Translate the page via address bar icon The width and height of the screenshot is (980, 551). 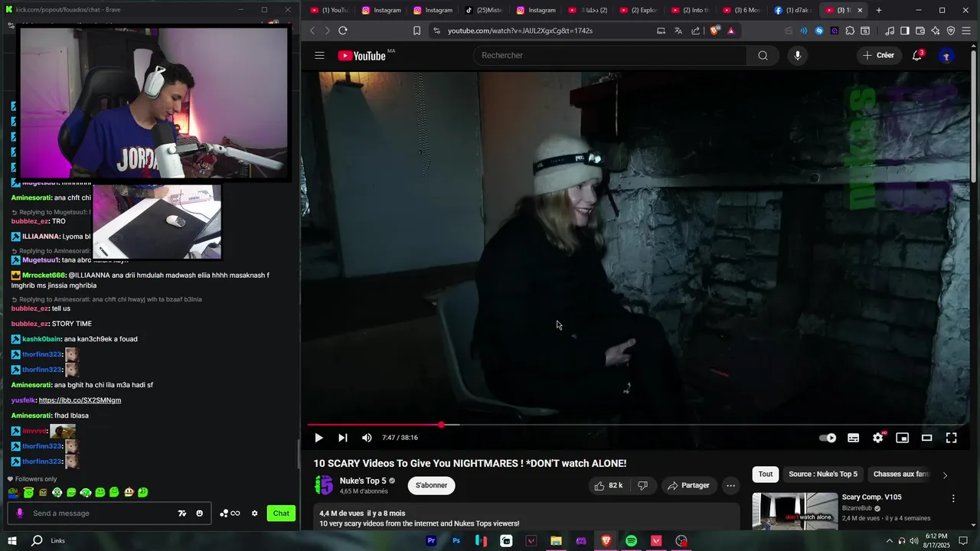(678, 31)
